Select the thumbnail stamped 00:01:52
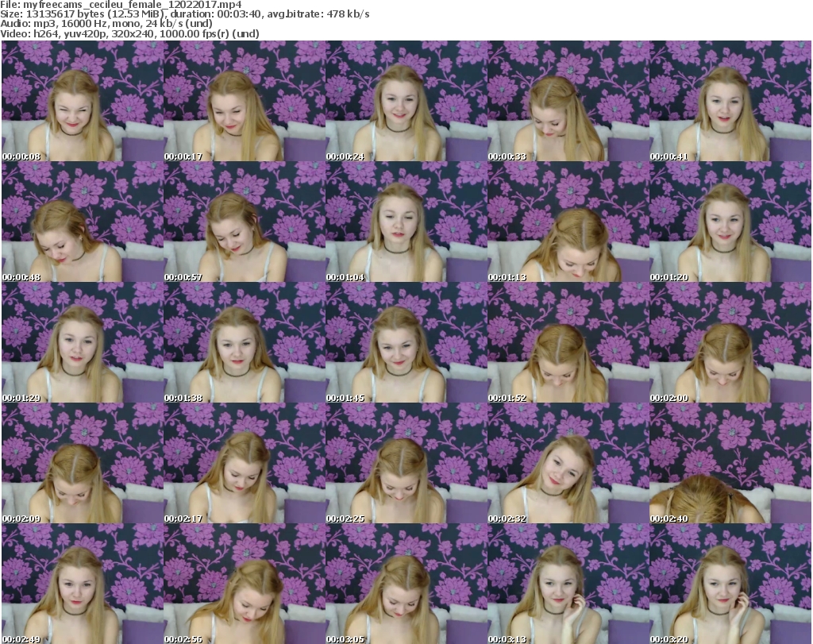The height and width of the screenshot is (644, 813). pyautogui.click(x=568, y=343)
